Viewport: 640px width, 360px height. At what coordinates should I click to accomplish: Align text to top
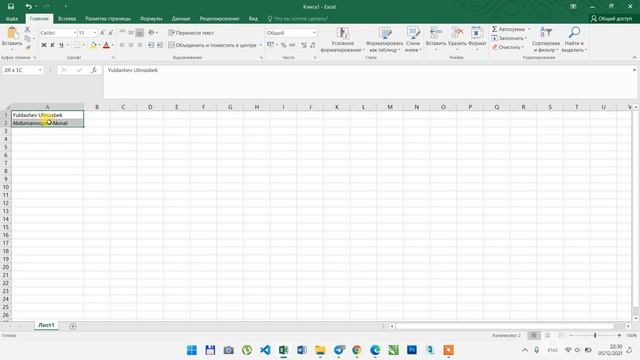coord(122,33)
